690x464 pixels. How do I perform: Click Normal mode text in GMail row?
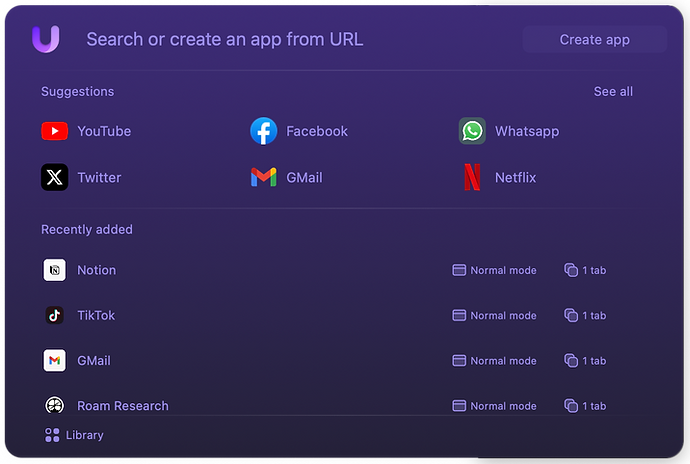click(x=503, y=361)
